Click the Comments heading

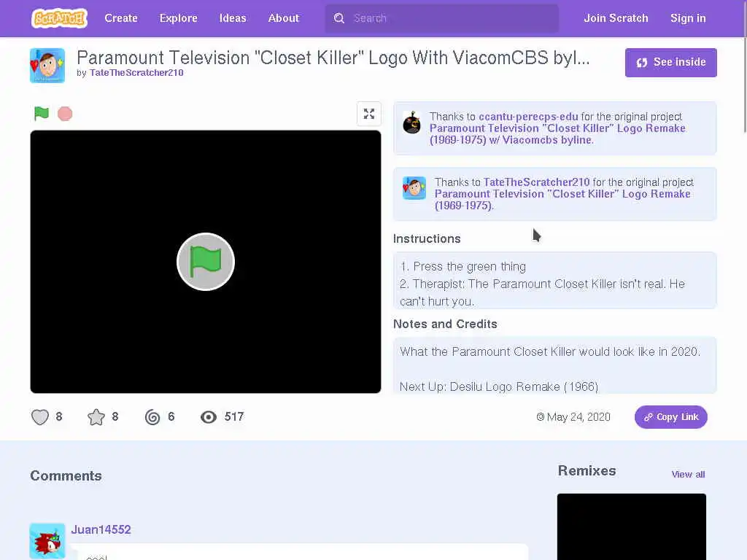tap(66, 475)
